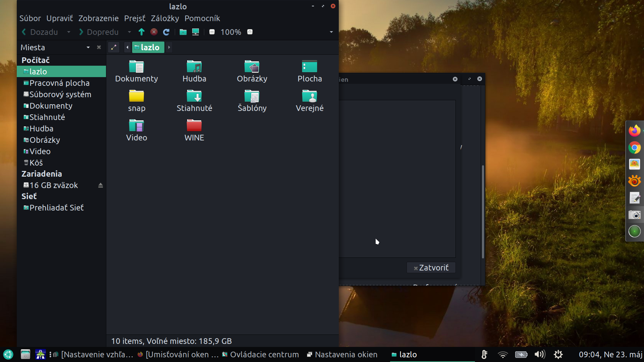Click the scrollbar in background window

pos(483,211)
